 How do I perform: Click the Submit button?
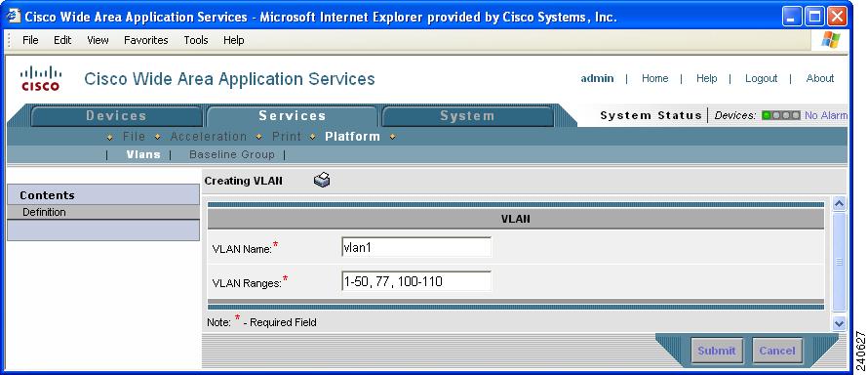[716, 351]
